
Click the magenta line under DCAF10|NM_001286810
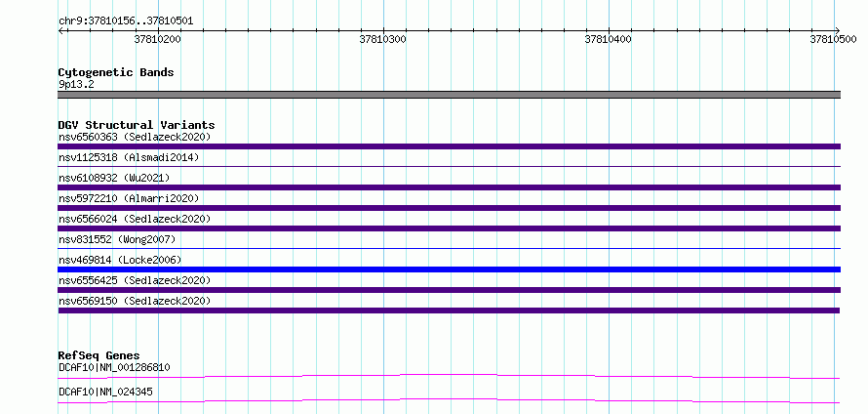[449, 376]
